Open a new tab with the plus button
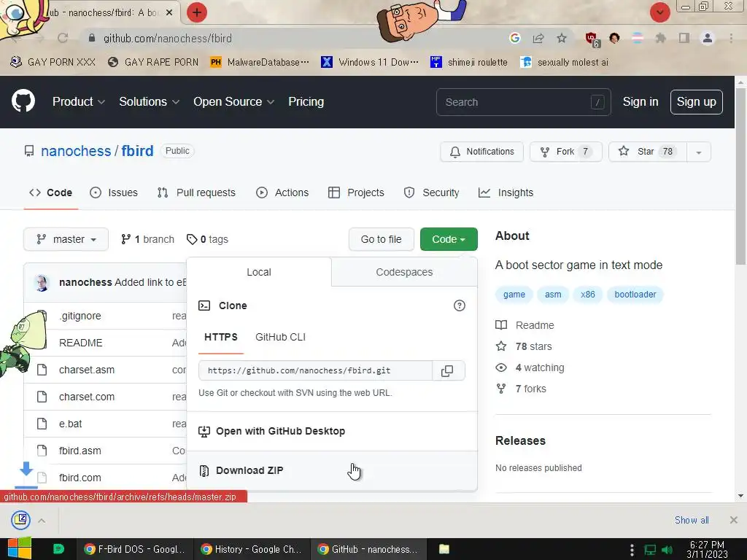The width and height of the screenshot is (747, 560). (x=197, y=12)
